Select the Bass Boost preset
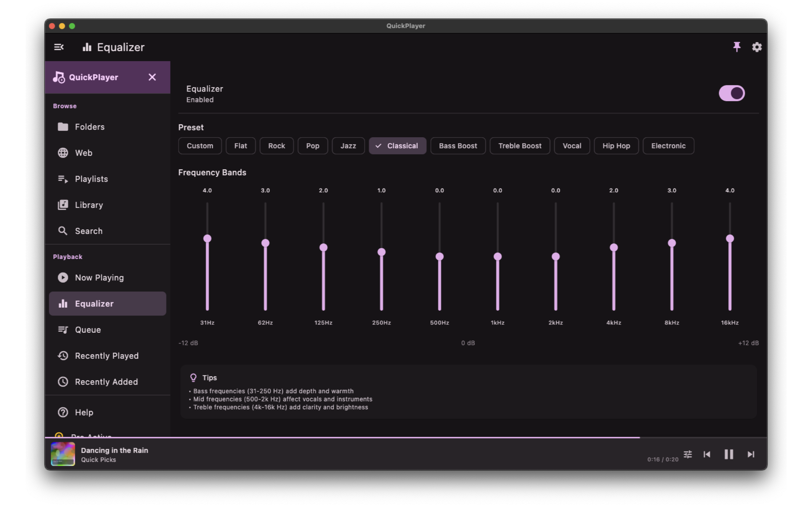Viewport: 812px width, 507px height. click(x=458, y=146)
